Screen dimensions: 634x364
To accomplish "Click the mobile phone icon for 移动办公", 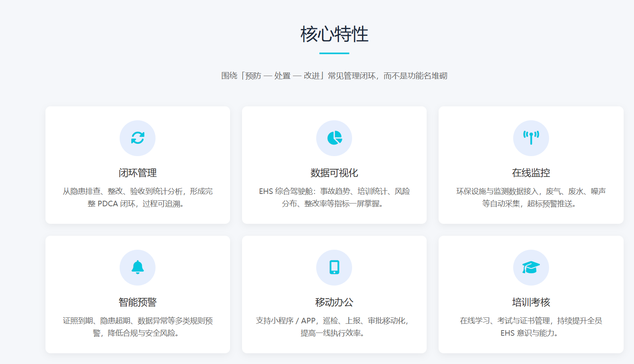I will click(334, 267).
